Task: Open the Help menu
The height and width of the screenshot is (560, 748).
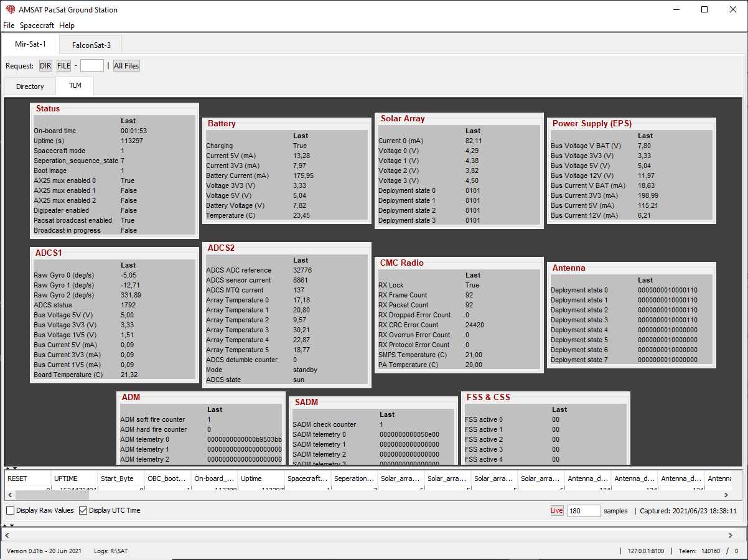Action: point(67,26)
